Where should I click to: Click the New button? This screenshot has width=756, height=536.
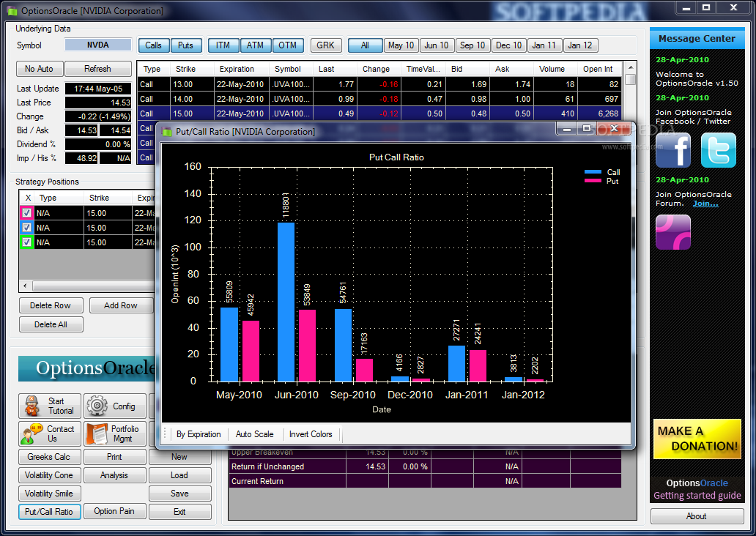179,457
